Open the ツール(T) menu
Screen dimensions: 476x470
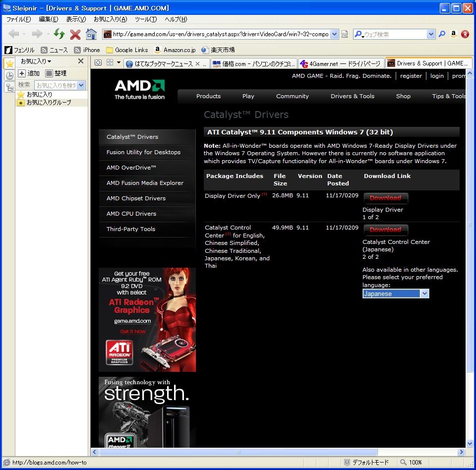click(146, 19)
